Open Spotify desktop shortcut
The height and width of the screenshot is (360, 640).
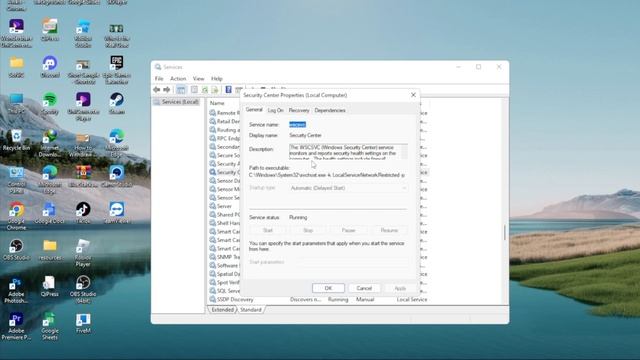pyautogui.click(x=50, y=103)
